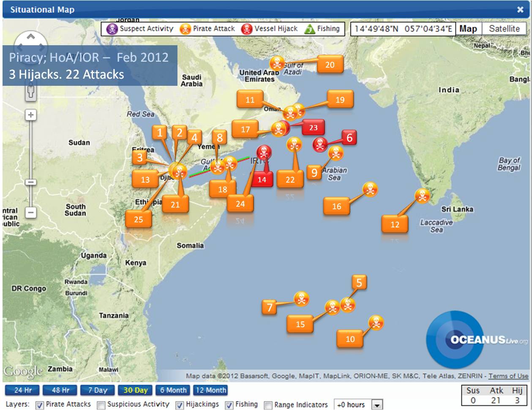Click the pirate attack marker above label 18
532x410 pixels.
coord(230,163)
